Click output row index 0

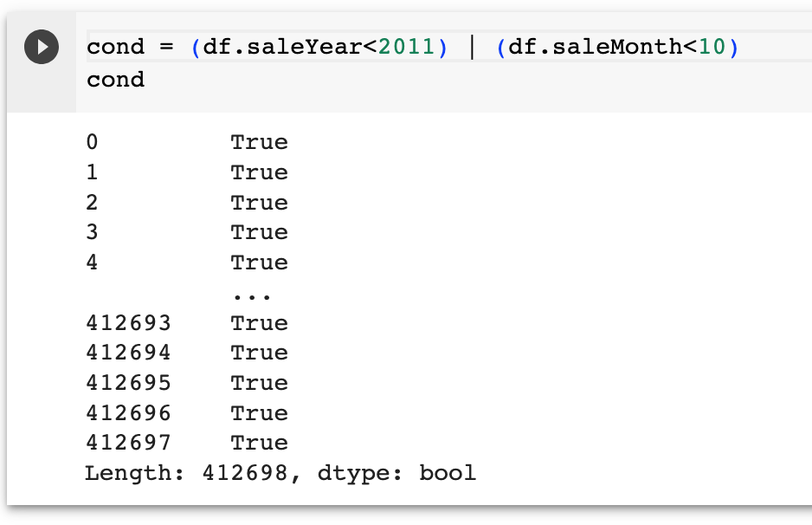92,142
